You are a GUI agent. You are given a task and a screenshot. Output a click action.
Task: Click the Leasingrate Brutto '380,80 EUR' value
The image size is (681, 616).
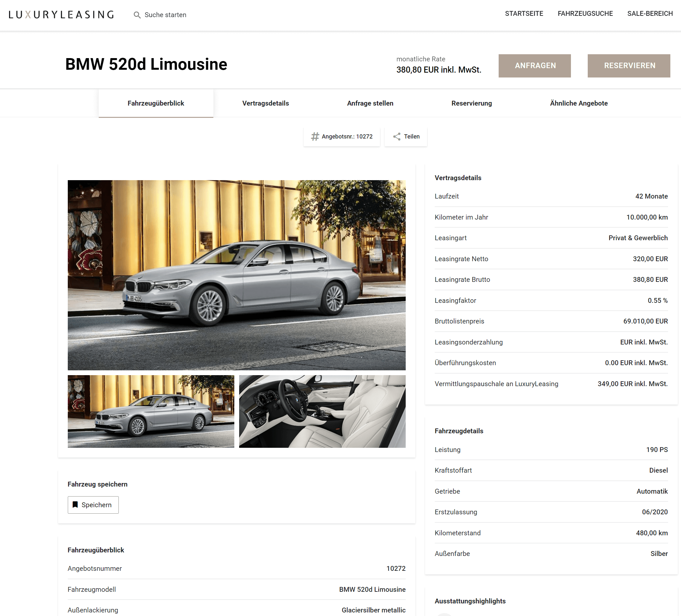click(x=650, y=280)
